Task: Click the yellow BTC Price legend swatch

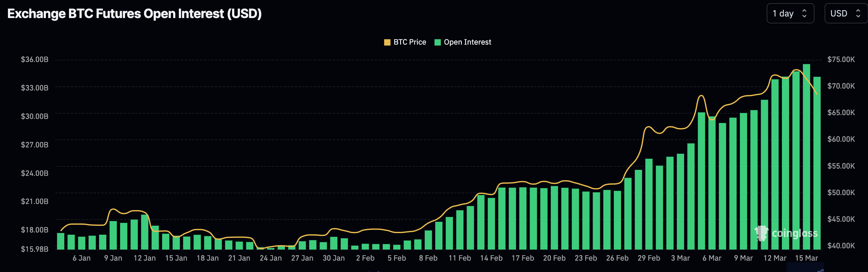Action: (387, 42)
